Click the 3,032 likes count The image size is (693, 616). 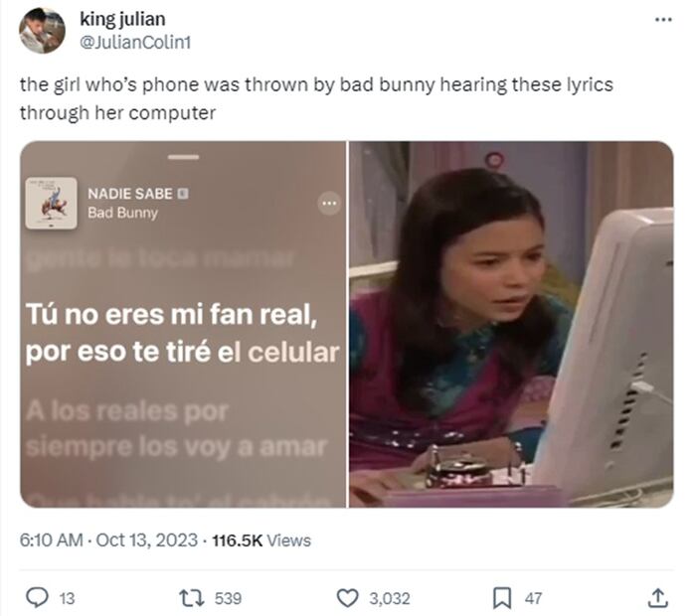[390, 599]
